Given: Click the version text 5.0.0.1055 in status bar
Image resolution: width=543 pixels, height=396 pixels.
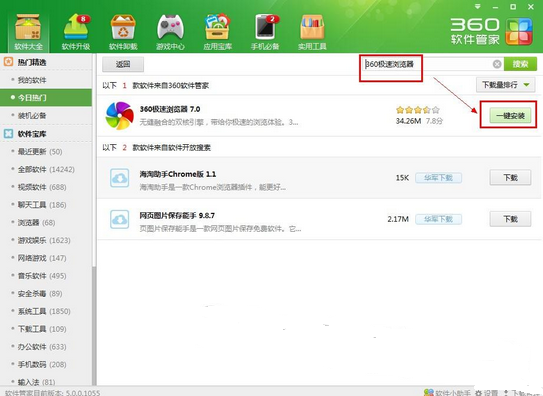Looking at the screenshot, I should (83, 393).
